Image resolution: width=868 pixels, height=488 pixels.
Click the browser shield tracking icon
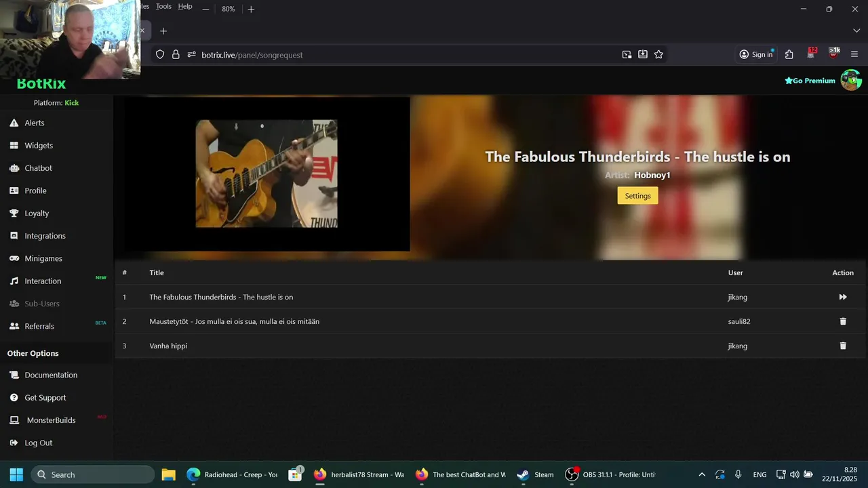pos(160,55)
